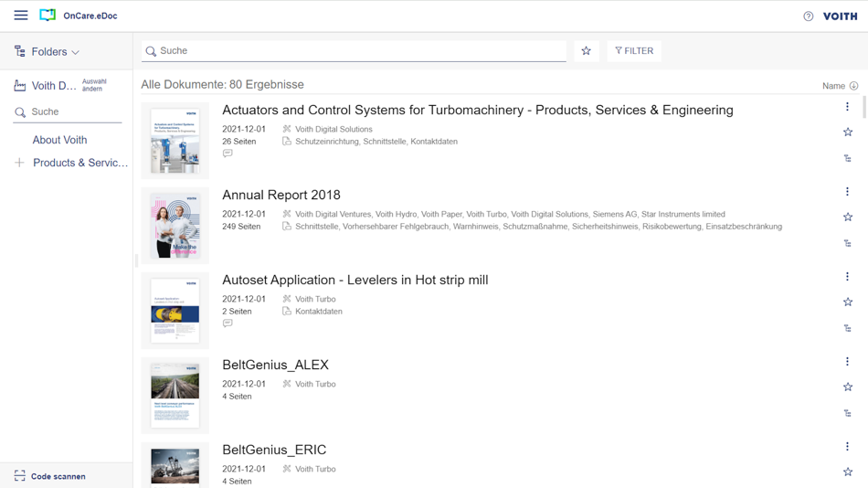Favorite the Annual Report 2018 document

(x=848, y=217)
